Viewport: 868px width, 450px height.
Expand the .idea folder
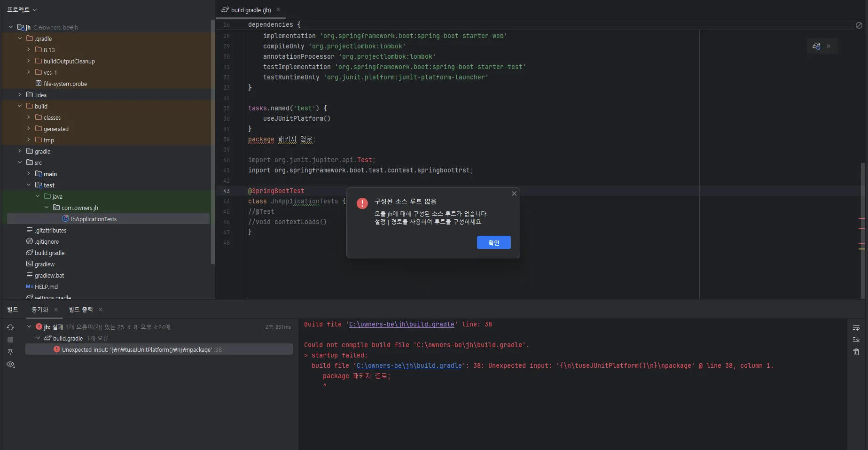point(20,95)
